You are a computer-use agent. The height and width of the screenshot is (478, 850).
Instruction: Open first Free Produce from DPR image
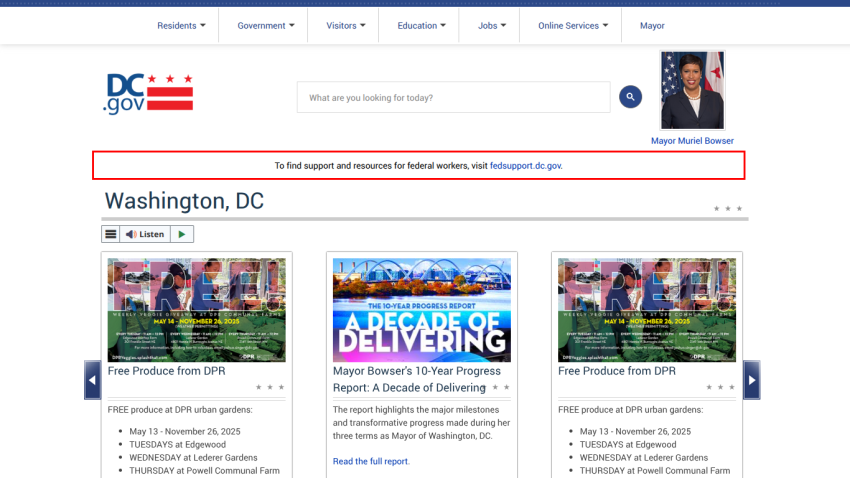coord(196,310)
